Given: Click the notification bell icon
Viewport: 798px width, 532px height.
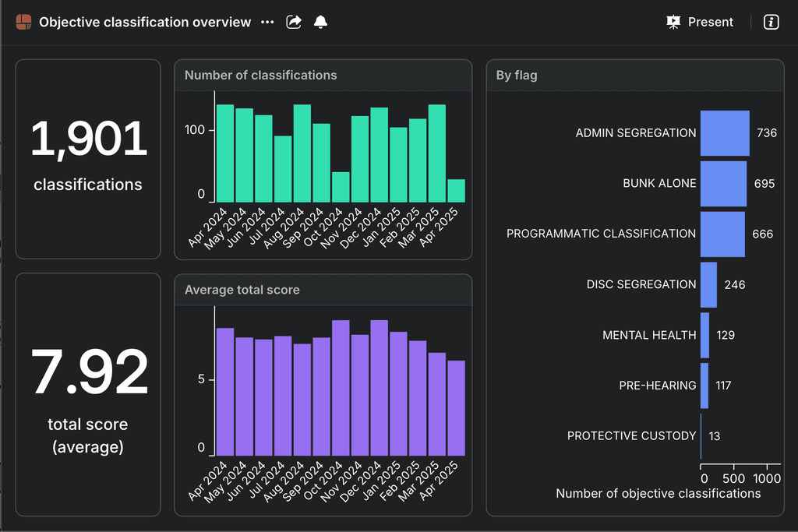Looking at the screenshot, I should point(320,23).
